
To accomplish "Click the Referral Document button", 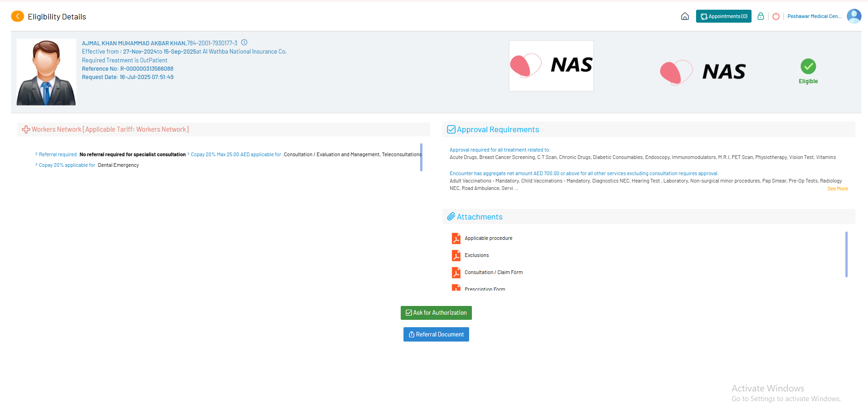I will tap(436, 335).
